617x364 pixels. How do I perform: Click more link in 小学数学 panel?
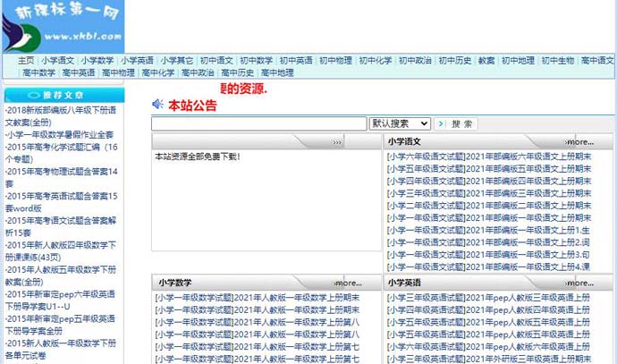click(348, 283)
